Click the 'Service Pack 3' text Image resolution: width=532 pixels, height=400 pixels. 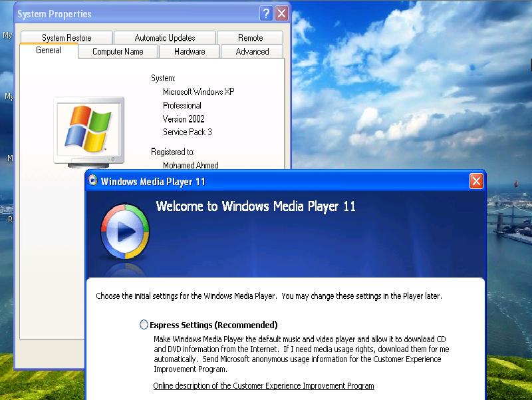click(x=188, y=132)
